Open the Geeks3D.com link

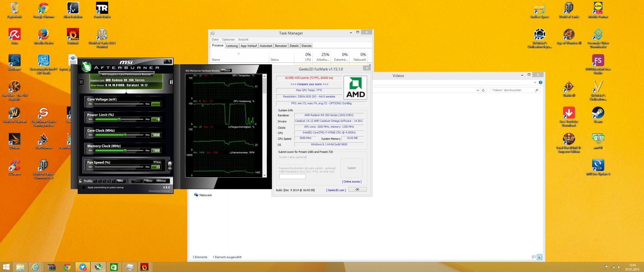336,190
